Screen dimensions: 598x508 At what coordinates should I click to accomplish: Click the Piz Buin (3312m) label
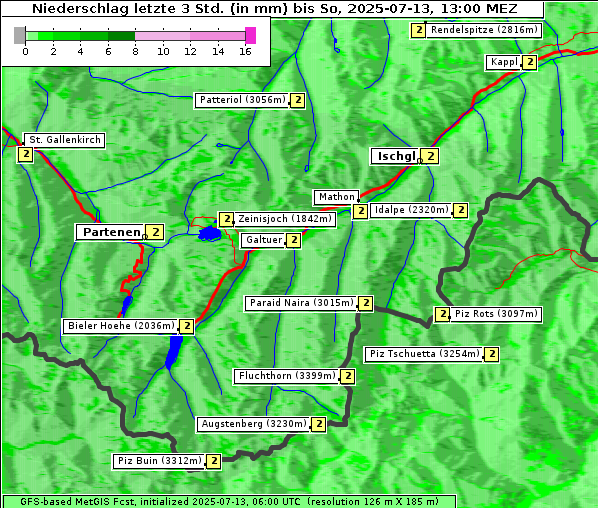pyautogui.click(x=159, y=461)
